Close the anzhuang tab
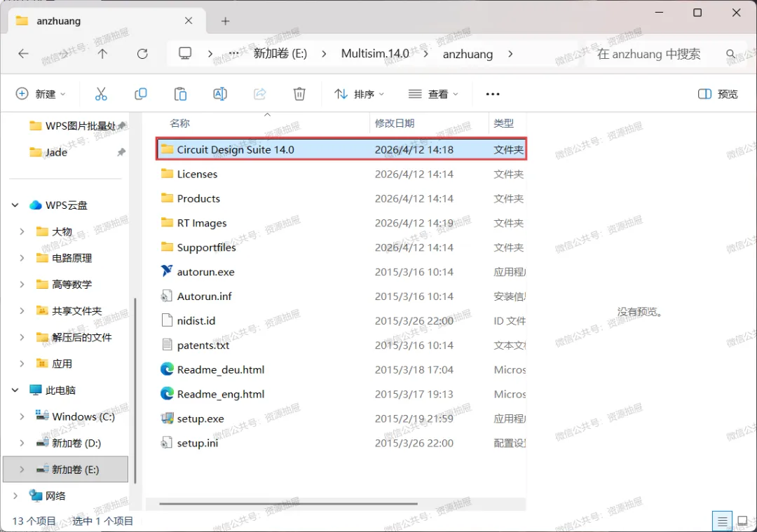757x532 pixels. [x=189, y=21]
